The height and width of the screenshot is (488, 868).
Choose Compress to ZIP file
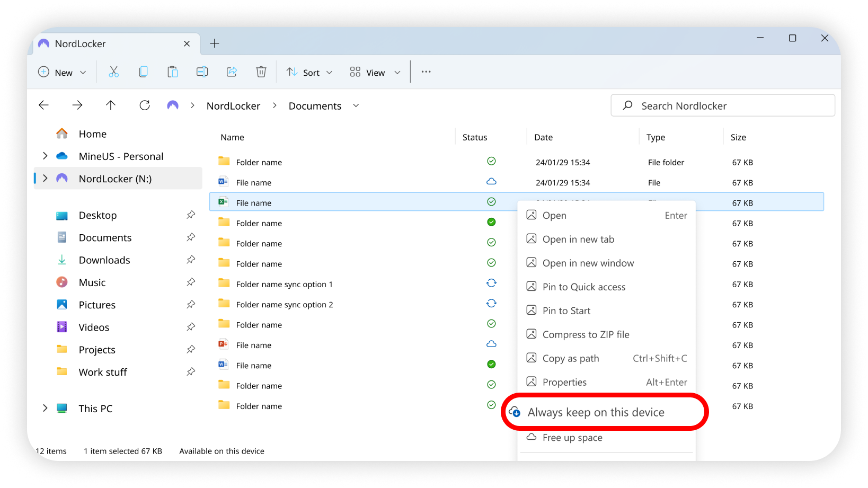[x=606, y=334]
